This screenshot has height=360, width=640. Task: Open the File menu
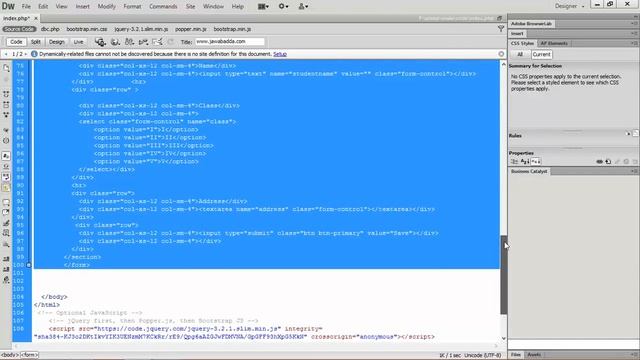26,7
